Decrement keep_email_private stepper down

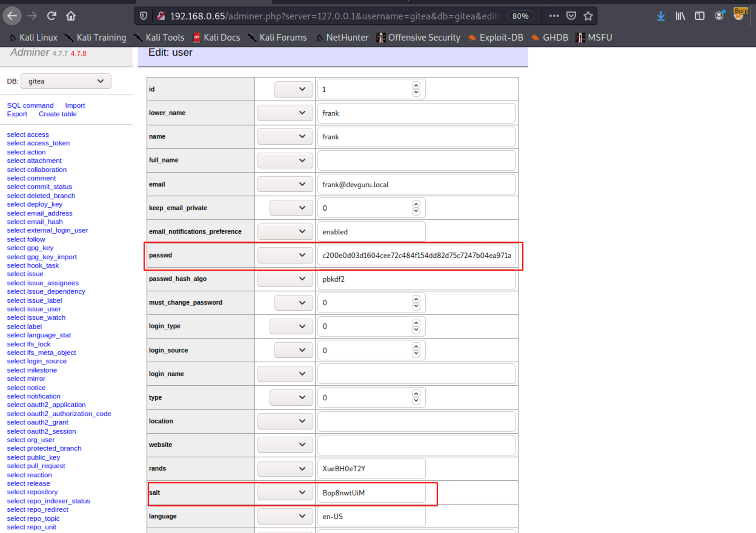(x=416, y=211)
